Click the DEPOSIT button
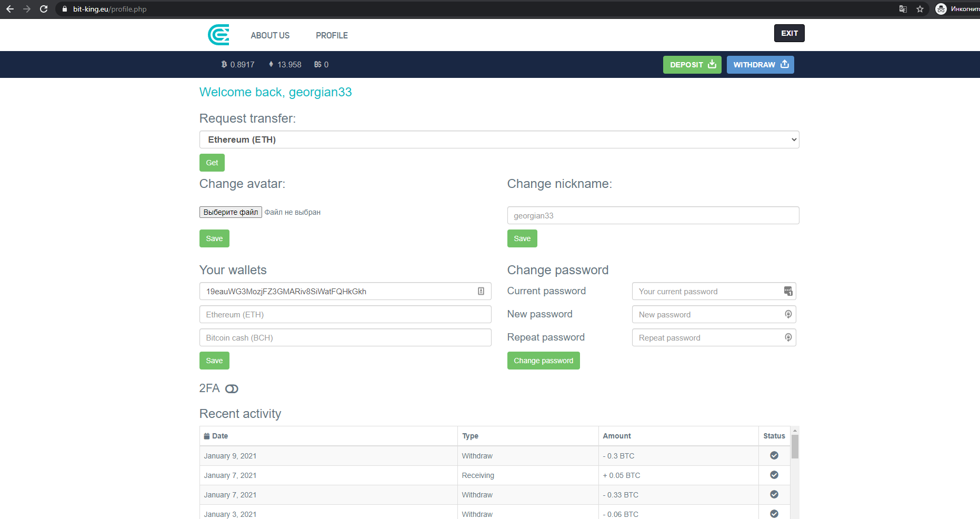The image size is (980, 519). [x=692, y=65]
